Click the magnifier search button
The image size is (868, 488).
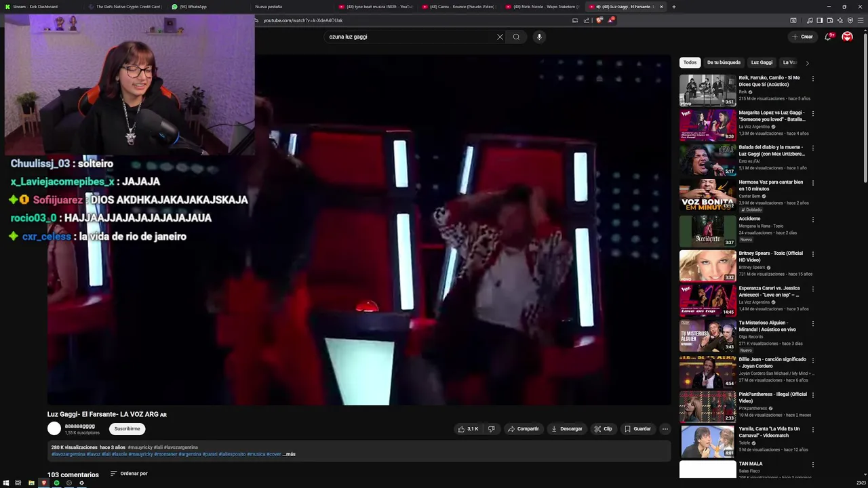pos(516,37)
